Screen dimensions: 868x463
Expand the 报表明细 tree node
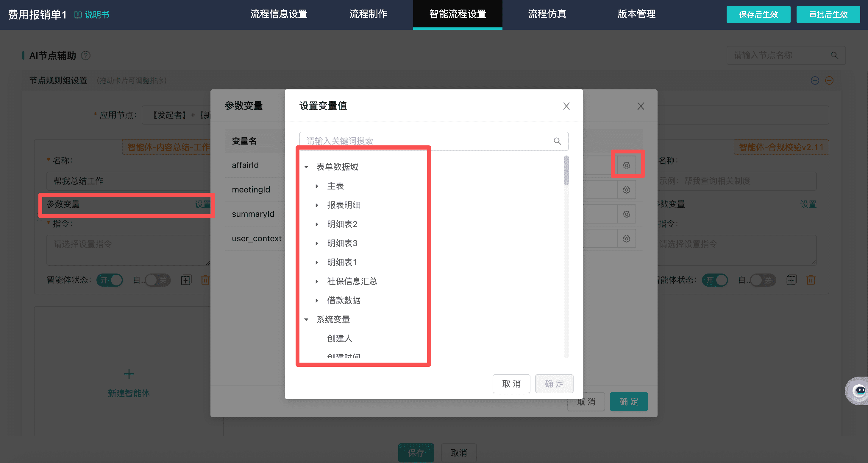(x=317, y=205)
